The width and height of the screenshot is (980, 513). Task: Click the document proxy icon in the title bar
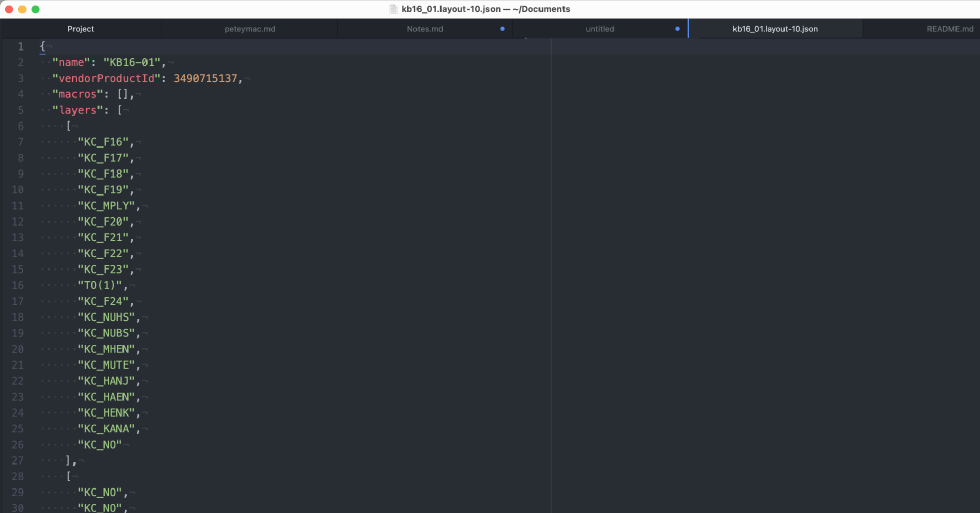coord(393,9)
